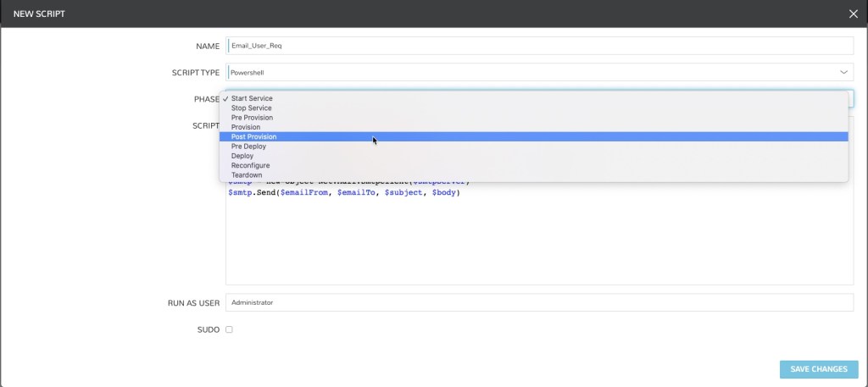Click the Powershell value in Script Type
Viewport: 868px width, 387px height.
click(248, 73)
